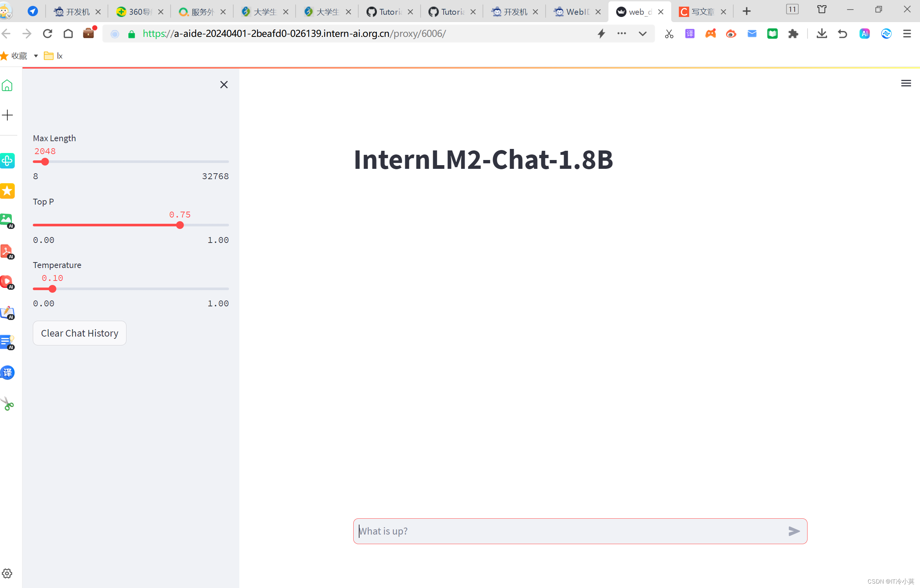The width and height of the screenshot is (920, 588).
Task: Open the briefcase toolbar icon
Action: 88,33
